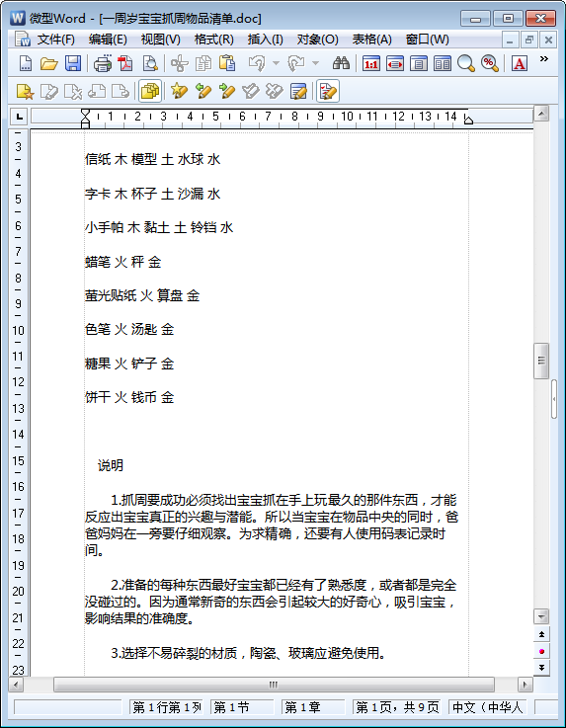Set zoom to 1:1 actual size
Image resolution: width=566 pixels, height=728 pixels.
pyautogui.click(x=371, y=63)
